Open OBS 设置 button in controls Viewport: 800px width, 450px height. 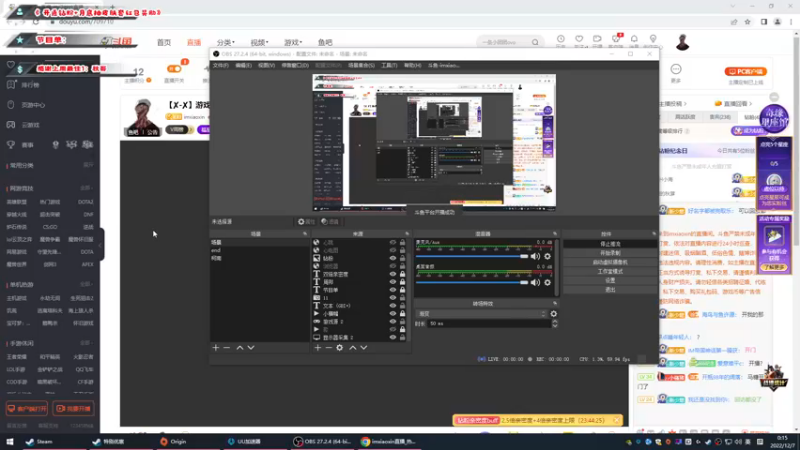[610, 281]
